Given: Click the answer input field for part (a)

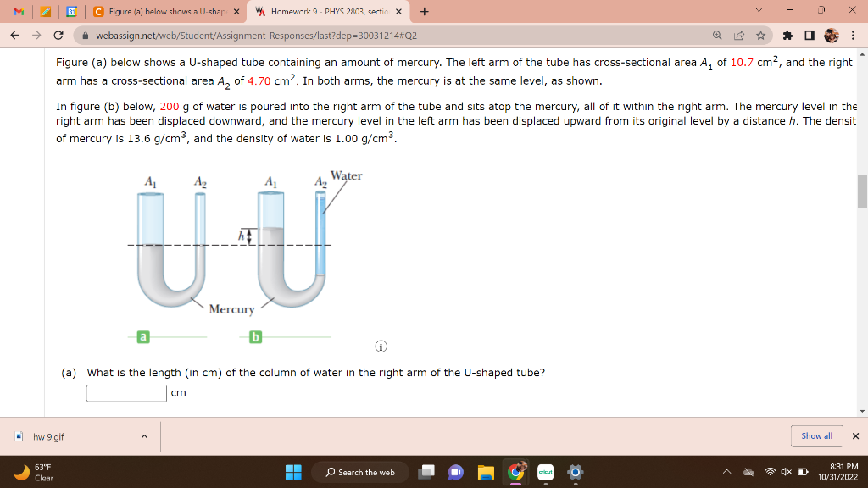Looking at the screenshot, I should click(x=126, y=392).
